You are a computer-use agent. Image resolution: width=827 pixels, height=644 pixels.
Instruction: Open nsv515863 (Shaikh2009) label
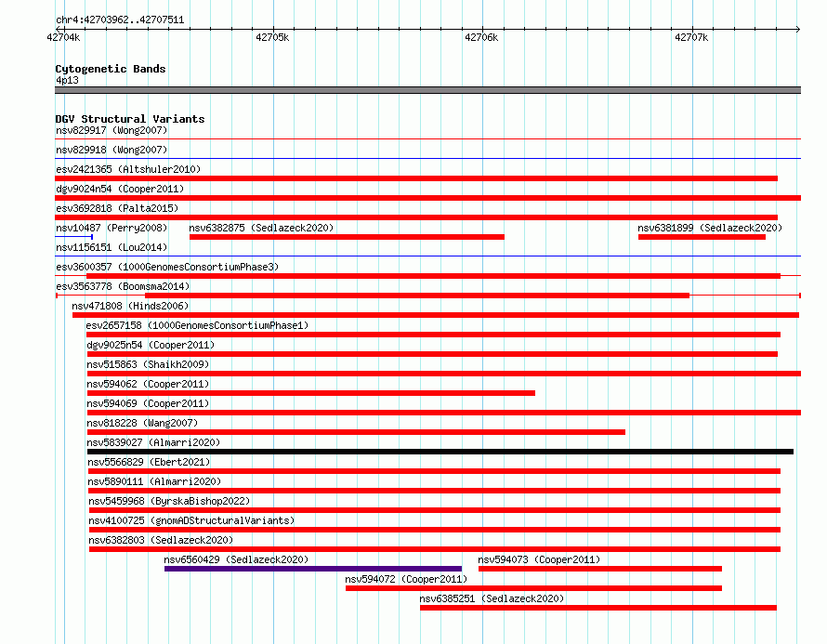tap(148, 364)
